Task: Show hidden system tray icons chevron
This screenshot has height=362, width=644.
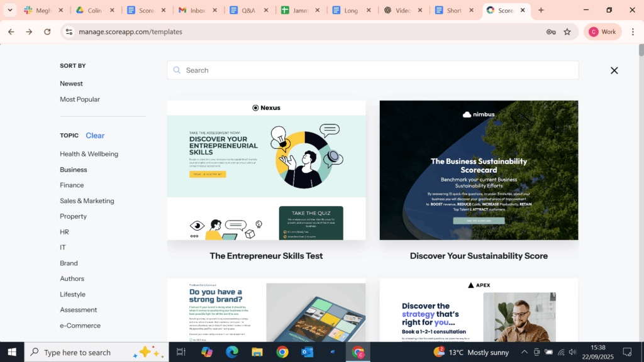Action: [524, 352]
